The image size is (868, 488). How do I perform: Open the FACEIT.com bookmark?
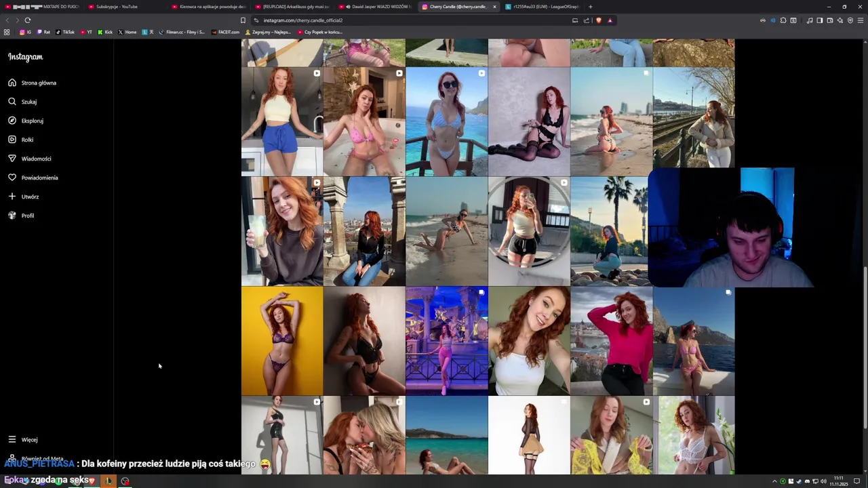[226, 32]
